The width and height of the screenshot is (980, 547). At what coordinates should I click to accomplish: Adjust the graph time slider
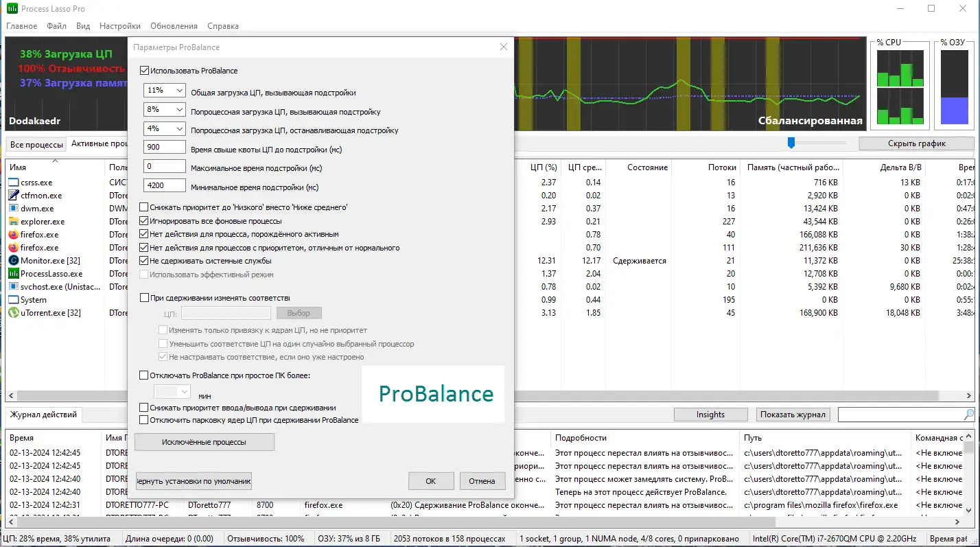[791, 143]
